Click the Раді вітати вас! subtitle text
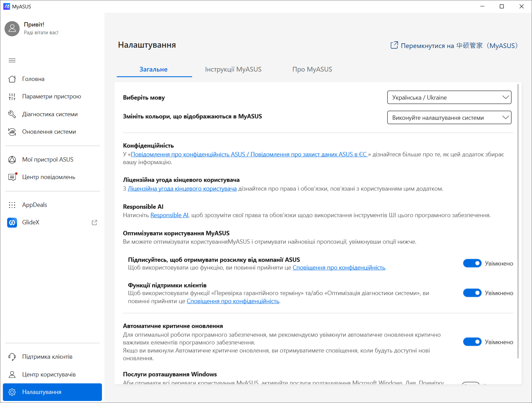Image resolution: width=532 pixels, height=403 pixels. [x=41, y=33]
